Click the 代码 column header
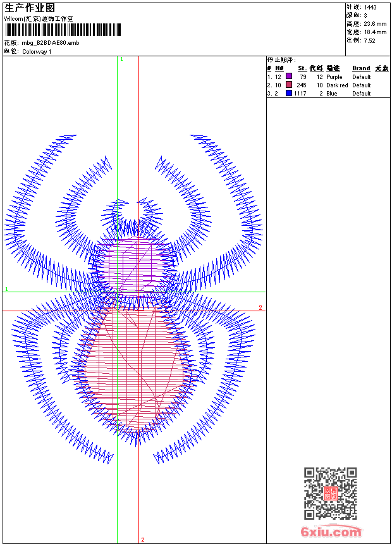 [x=316, y=68]
